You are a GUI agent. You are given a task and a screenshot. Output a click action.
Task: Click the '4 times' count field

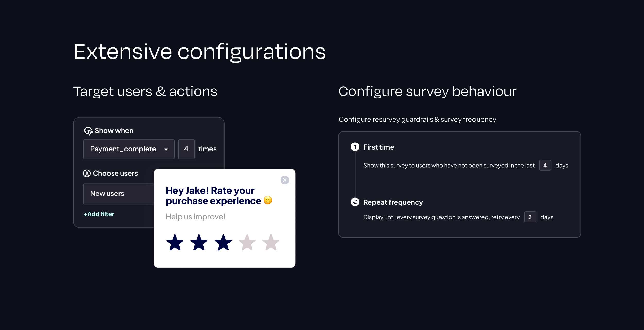click(x=186, y=149)
